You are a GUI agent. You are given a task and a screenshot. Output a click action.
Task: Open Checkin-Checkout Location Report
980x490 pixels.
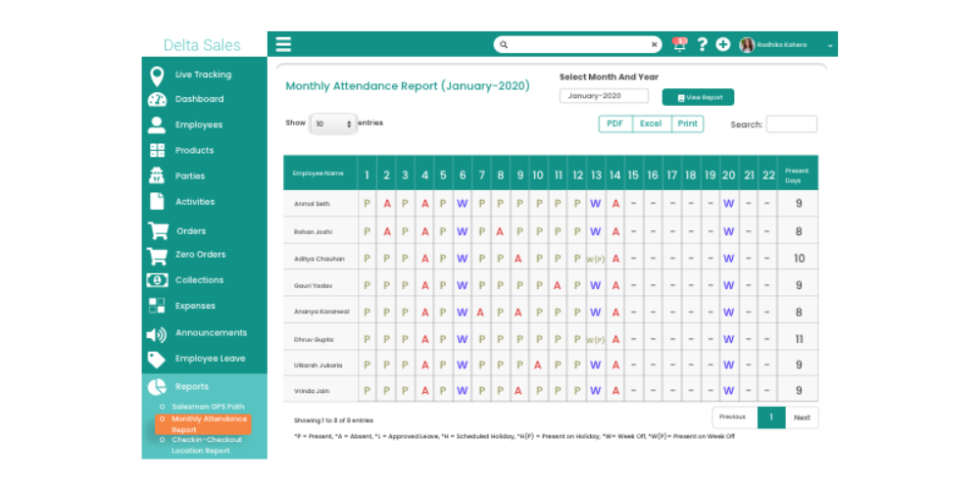207,445
